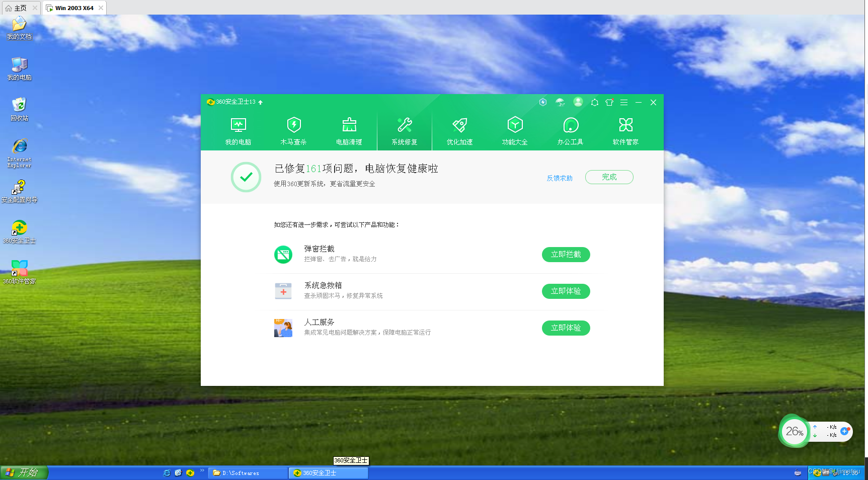This screenshot has height=480, width=868.
Task: Minimize the 360安全卫士 window
Action: [639, 102]
